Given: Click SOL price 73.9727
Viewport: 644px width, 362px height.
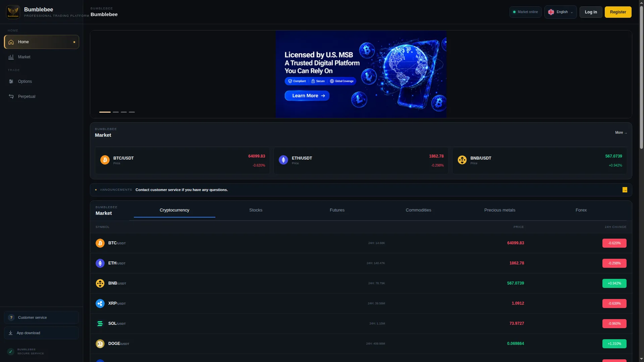Looking at the screenshot, I should click(517, 323).
